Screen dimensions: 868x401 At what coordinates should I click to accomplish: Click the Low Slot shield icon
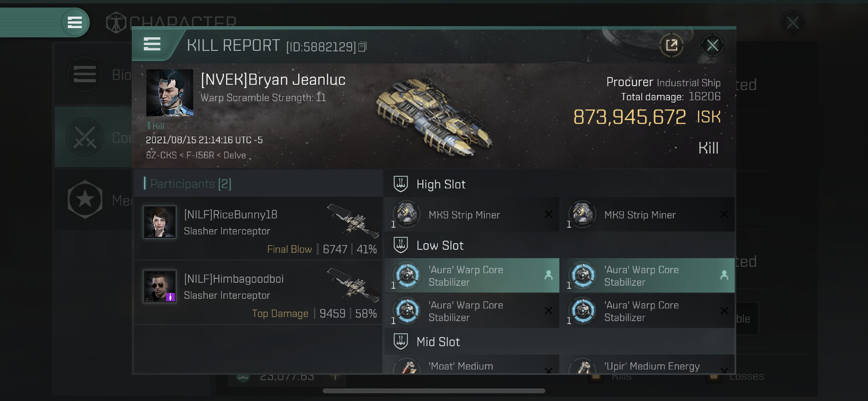tap(401, 245)
